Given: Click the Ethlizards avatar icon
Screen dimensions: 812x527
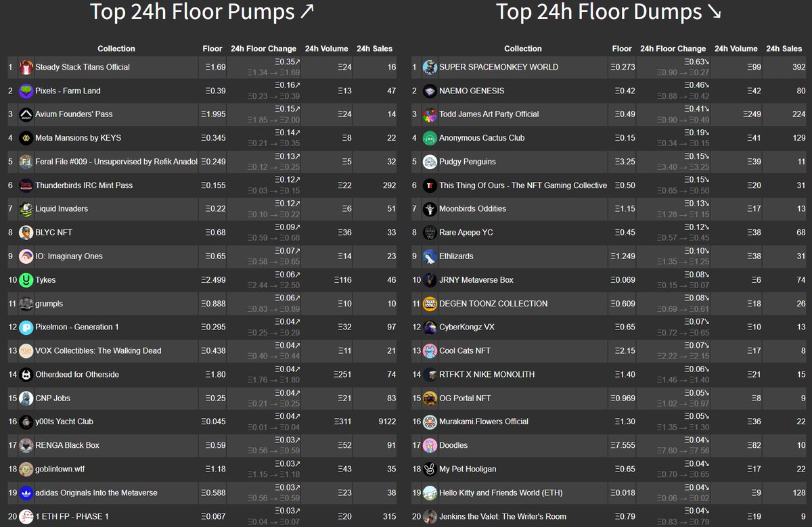Looking at the screenshot, I should [x=430, y=256].
